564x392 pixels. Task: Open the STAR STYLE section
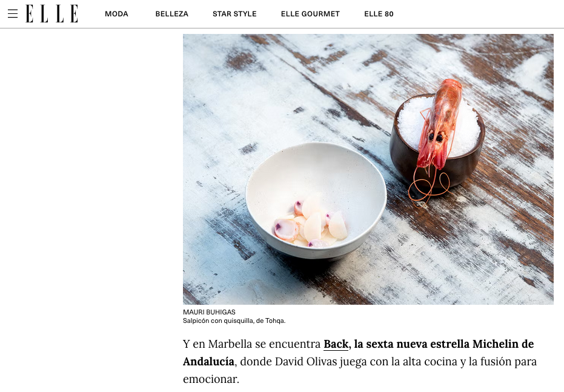(234, 14)
